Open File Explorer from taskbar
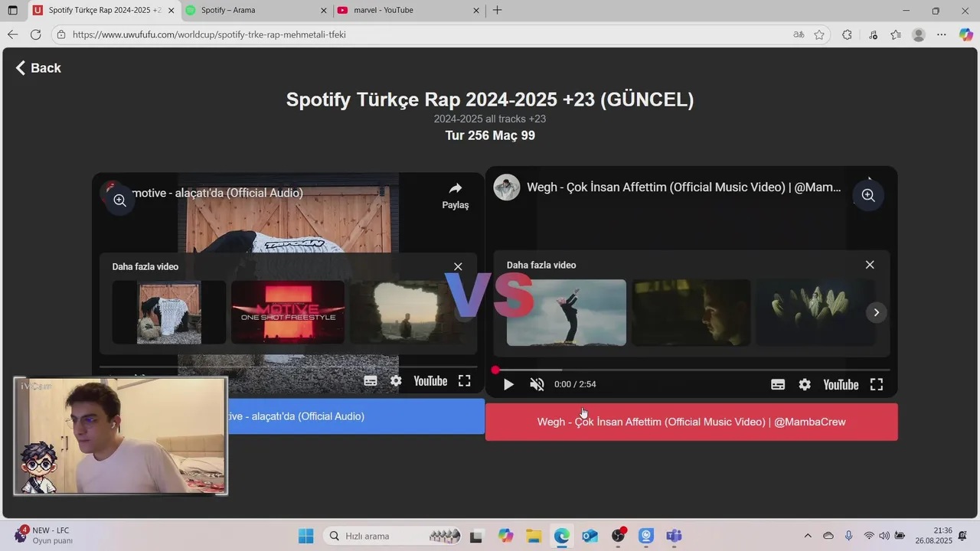Viewport: 980px width, 551px height. (534, 536)
